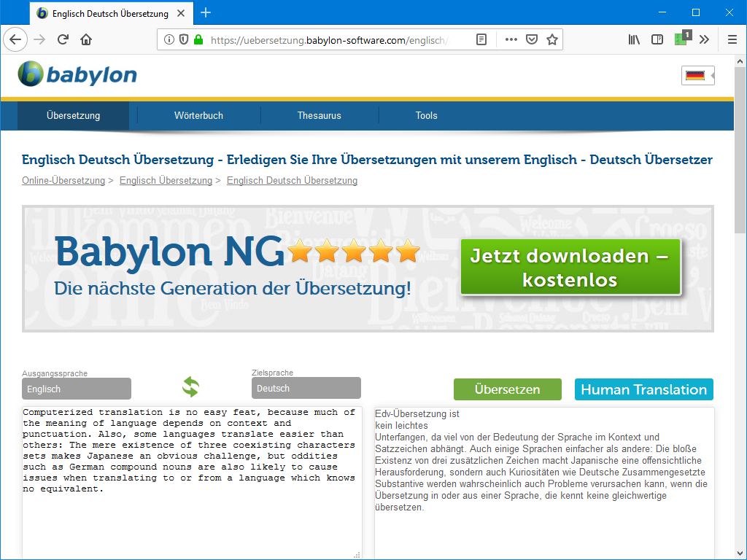This screenshot has width=747, height=560.
Task: Swap source and target languages
Action: tap(190, 386)
